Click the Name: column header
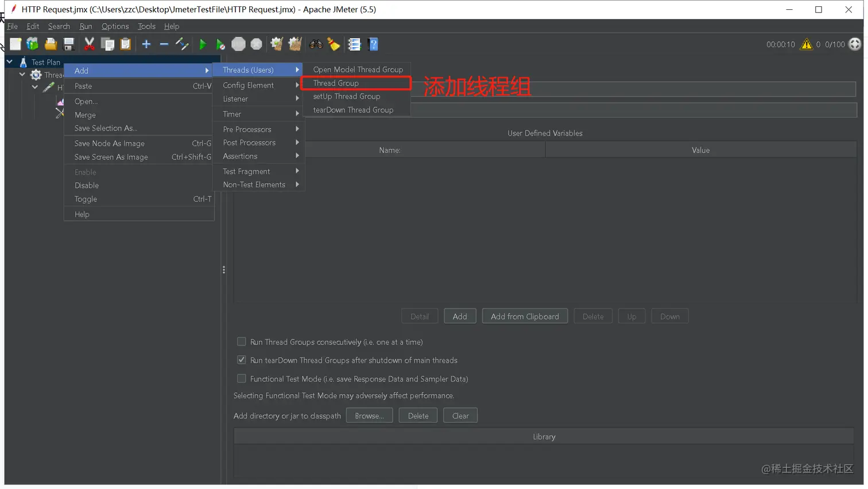This screenshot has width=868, height=489. tap(389, 150)
